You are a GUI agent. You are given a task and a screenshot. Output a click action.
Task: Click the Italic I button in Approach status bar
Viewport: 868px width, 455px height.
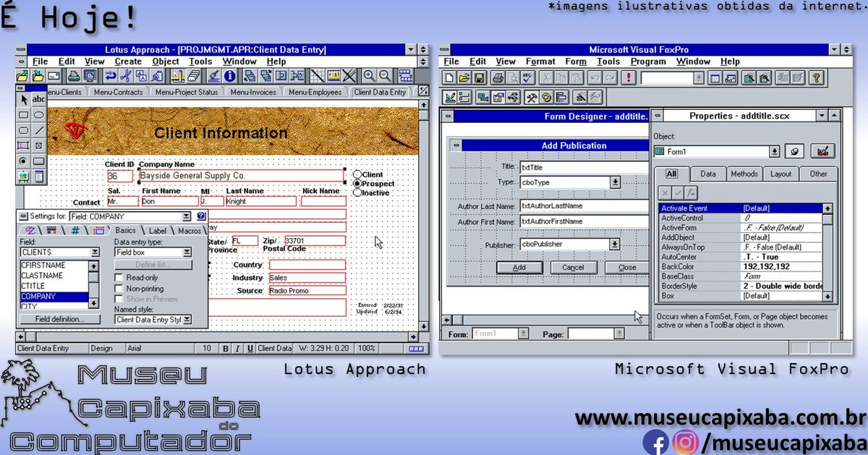tap(238, 349)
